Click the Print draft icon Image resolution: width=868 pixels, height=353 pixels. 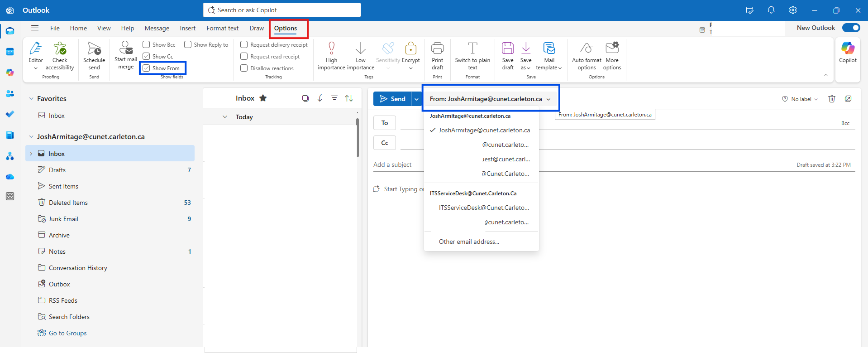(437, 48)
